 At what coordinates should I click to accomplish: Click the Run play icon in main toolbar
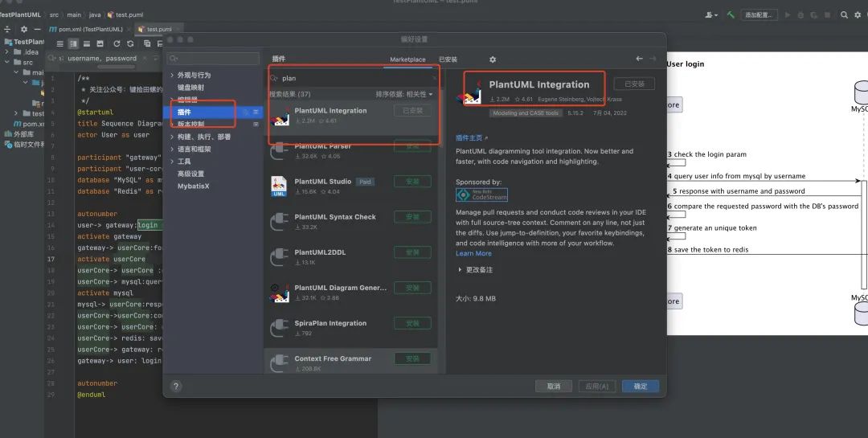click(788, 15)
